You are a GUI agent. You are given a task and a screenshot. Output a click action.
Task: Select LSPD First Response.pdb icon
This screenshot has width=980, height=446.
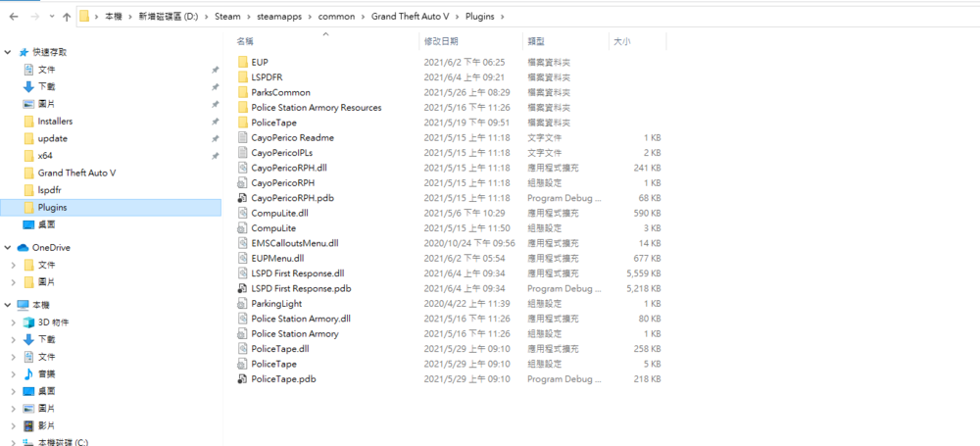click(x=243, y=288)
